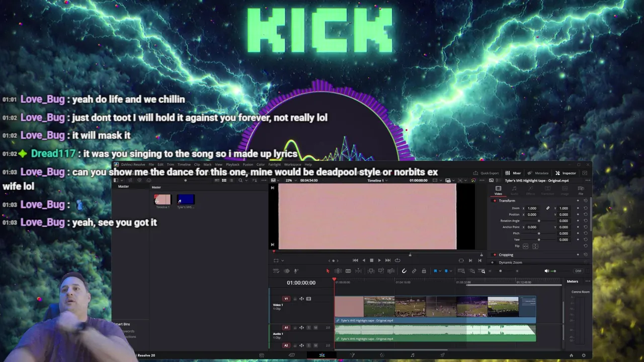Toggle Loop playback

[x=397, y=260]
